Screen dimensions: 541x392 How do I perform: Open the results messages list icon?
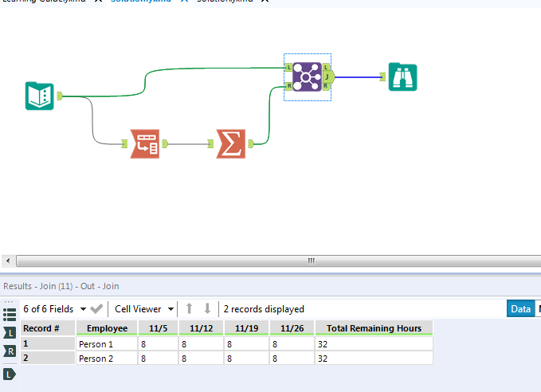[10, 315]
